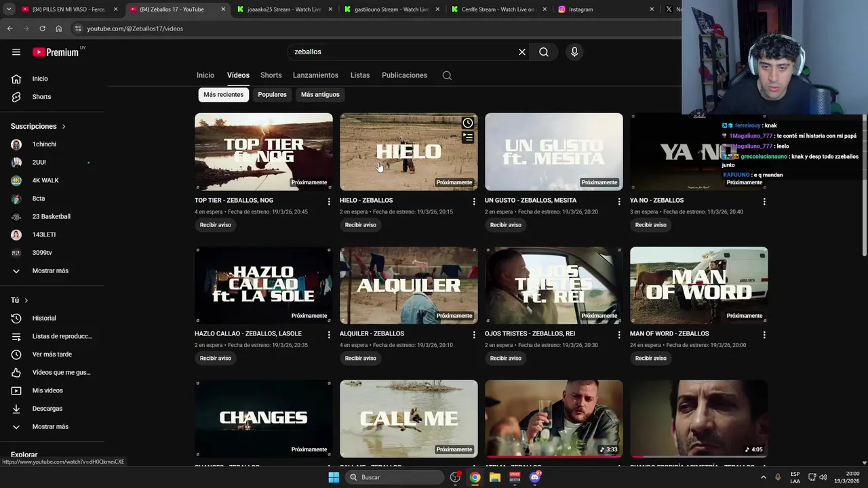This screenshot has height=488, width=868.
Task: Go back in browser history
Action: coord(9,28)
